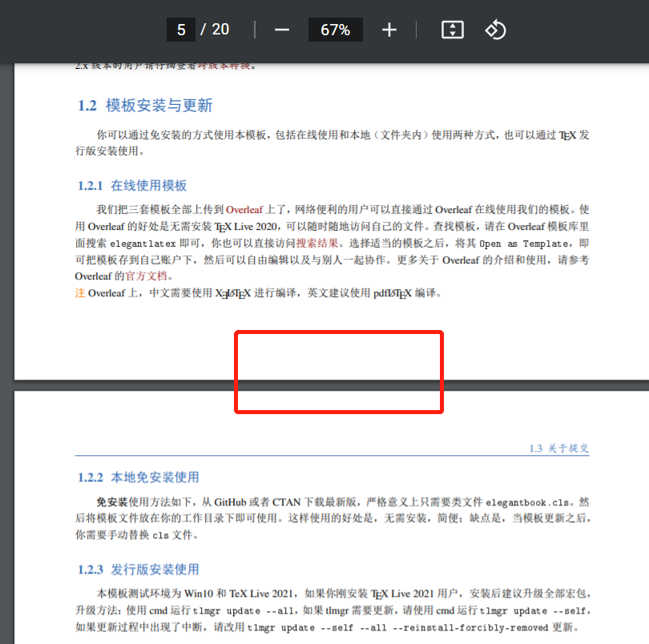The width and height of the screenshot is (649, 644).
Task: Click the separator before fit-to-page control
Action: click(417, 30)
